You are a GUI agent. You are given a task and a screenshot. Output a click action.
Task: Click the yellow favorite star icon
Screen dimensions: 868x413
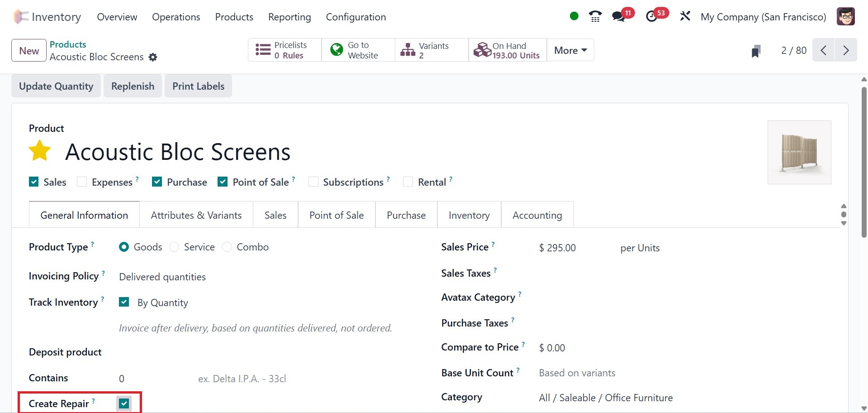[x=40, y=151]
